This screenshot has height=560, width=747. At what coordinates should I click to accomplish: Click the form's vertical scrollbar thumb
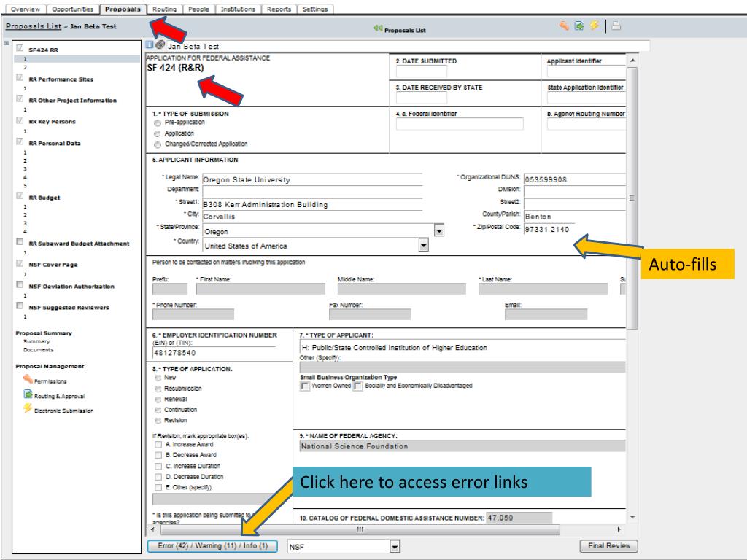point(632,198)
